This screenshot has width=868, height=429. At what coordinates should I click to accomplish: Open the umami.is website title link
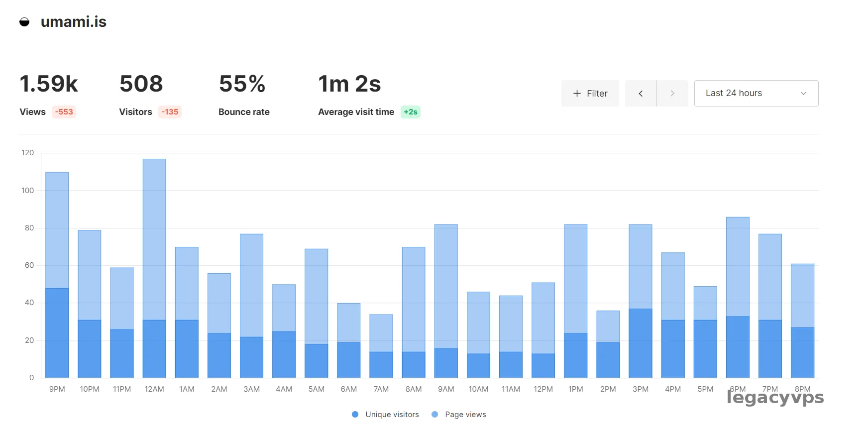pos(73,22)
